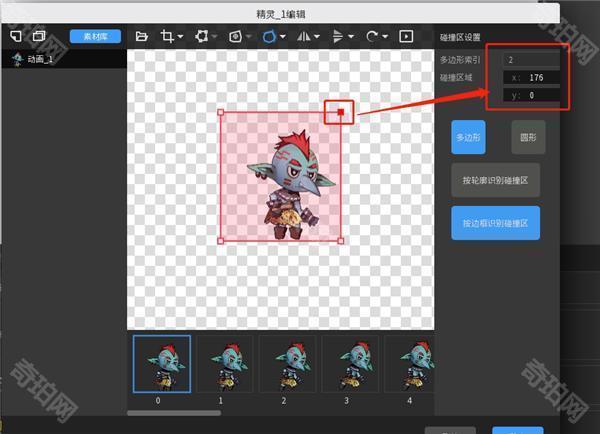Open the 素材库 asset library
600x434 pixels.
[95, 36]
